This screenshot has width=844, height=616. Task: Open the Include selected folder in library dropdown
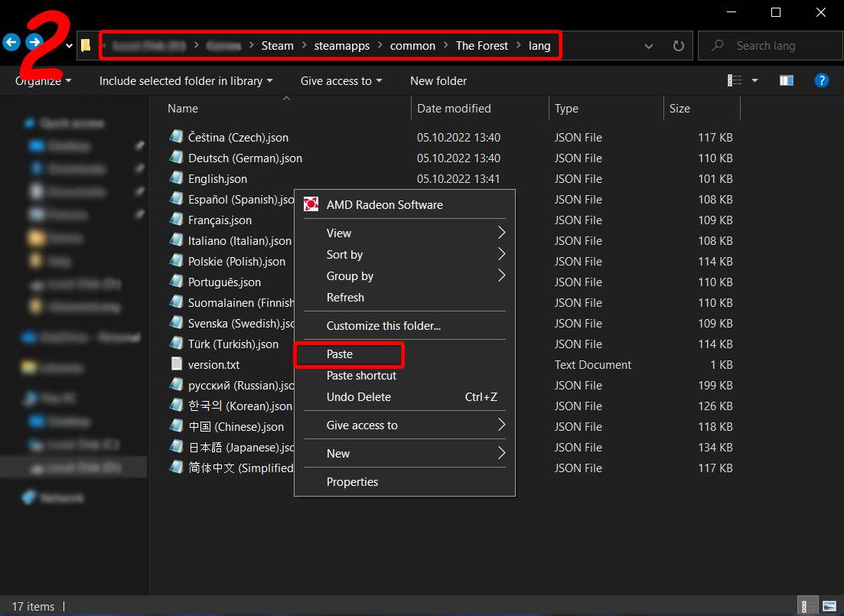coord(186,81)
